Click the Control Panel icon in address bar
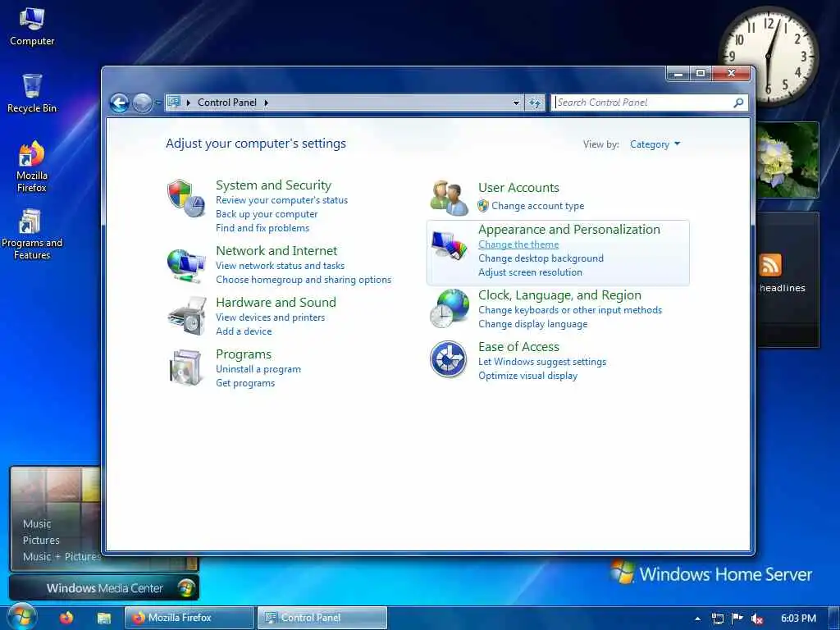This screenshot has height=630, width=840. pyautogui.click(x=174, y=102)
